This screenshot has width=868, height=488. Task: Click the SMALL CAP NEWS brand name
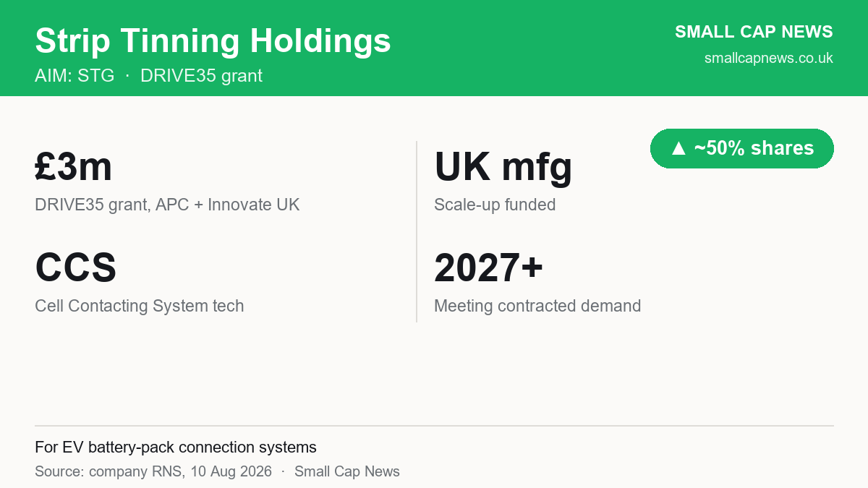click(x=754, y=32)
